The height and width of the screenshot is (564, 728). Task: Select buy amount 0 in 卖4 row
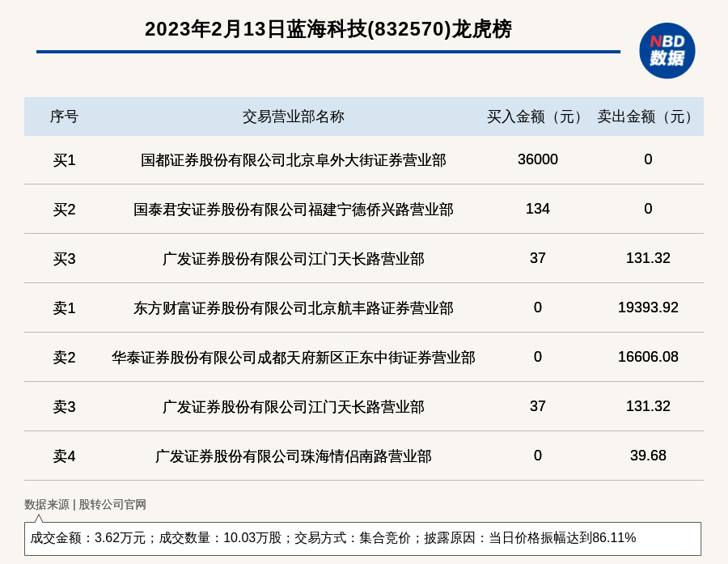point(538,456)
